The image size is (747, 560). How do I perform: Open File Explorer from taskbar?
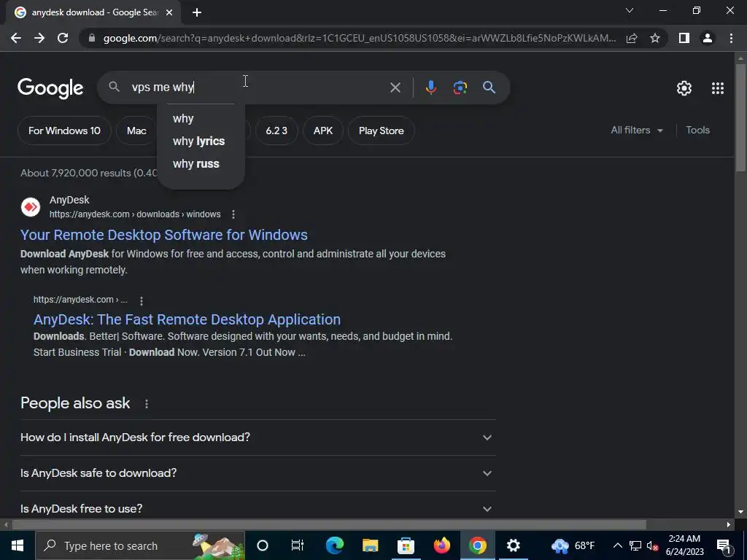tap(370, 545)
